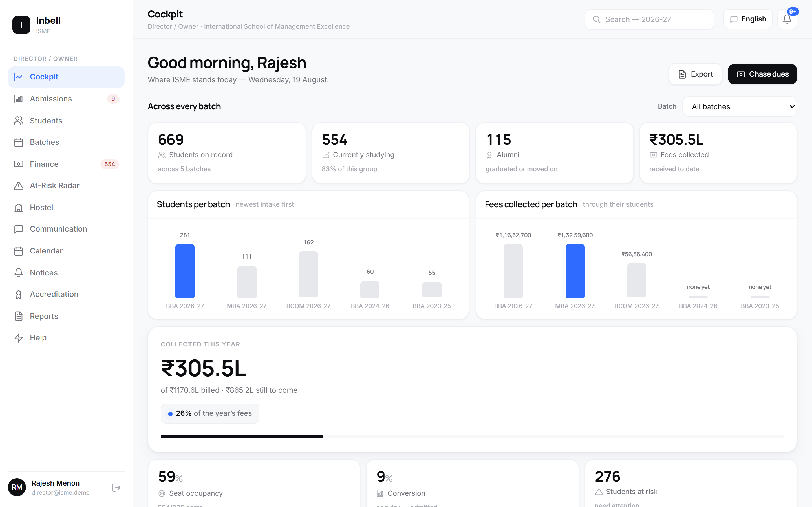Open At-Risk Radar warning icon

(x=18, y=186)
